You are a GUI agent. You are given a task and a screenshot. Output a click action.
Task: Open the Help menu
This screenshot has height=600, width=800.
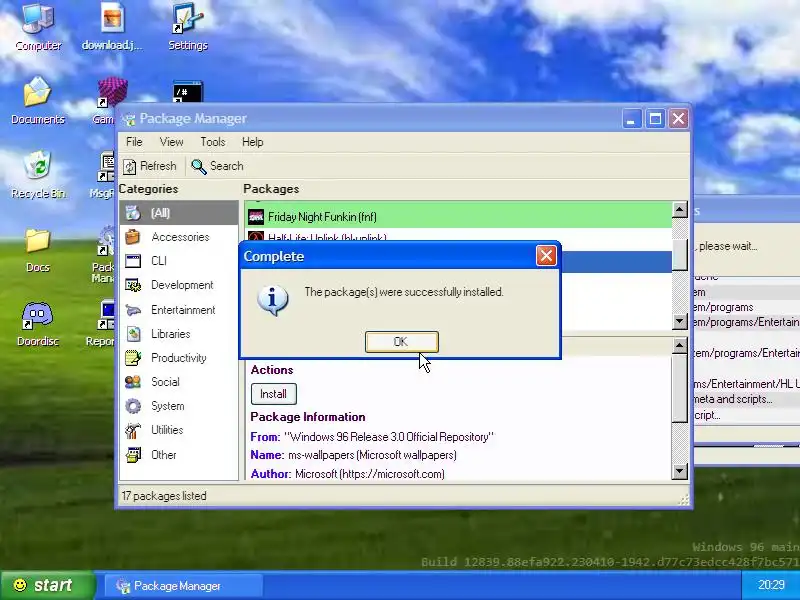click(253, 142)
